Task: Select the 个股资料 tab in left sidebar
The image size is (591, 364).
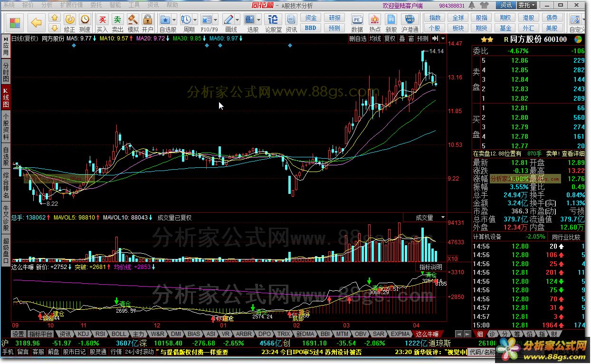Action: pyautogui.click(x=6, y=126)
